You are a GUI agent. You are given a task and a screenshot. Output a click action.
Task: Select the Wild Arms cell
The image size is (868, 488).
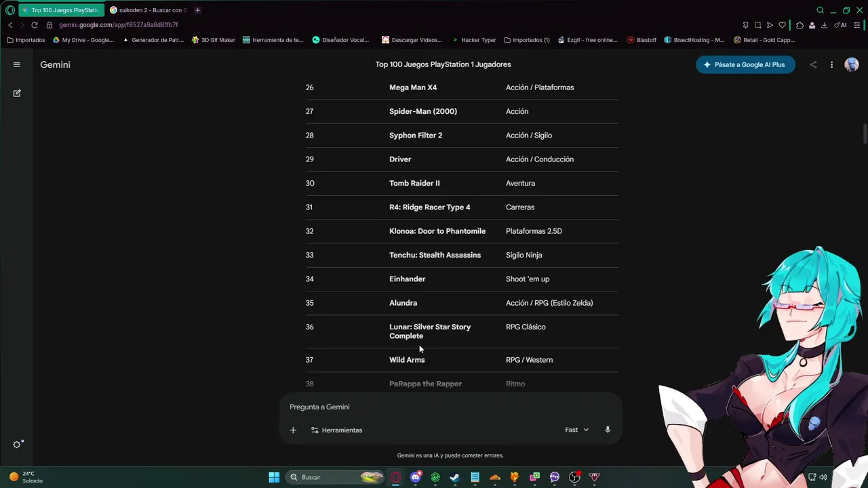(407, 360)
